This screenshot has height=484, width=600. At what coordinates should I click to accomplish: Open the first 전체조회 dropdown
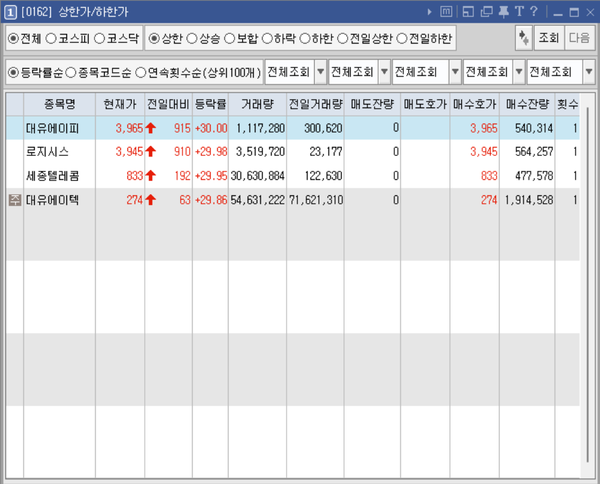tap(318, 73)
